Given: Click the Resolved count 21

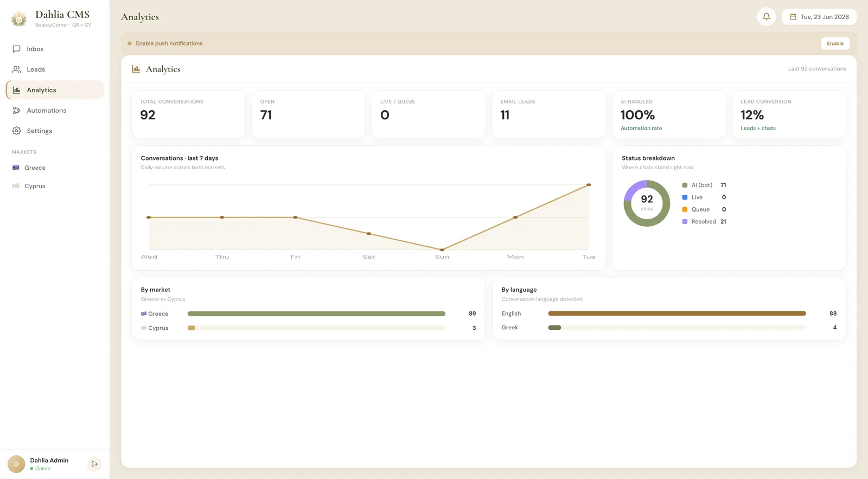Looking at the screenshot, I should click(x=723, y=221).
